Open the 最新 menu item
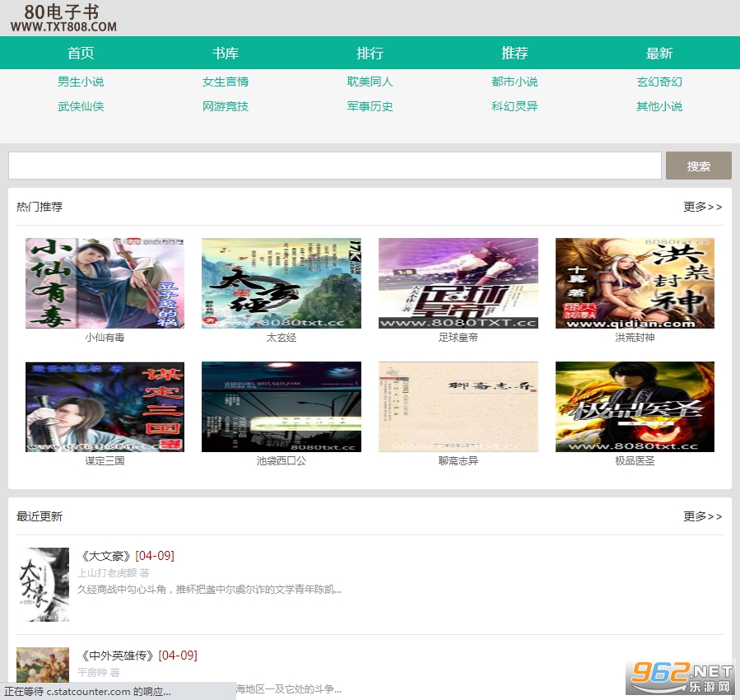Screen dimensions: 740x700 659,53
